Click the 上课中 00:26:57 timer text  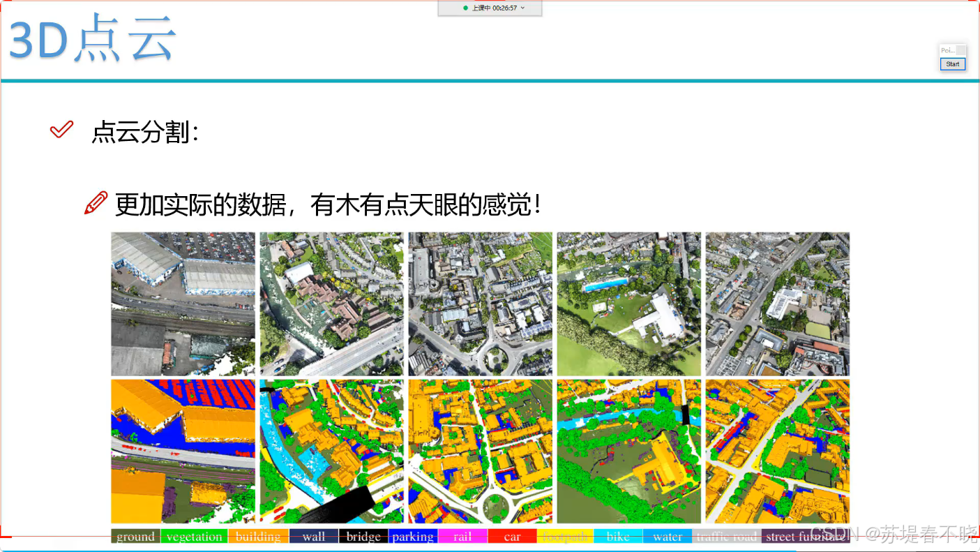pos(495,8)
